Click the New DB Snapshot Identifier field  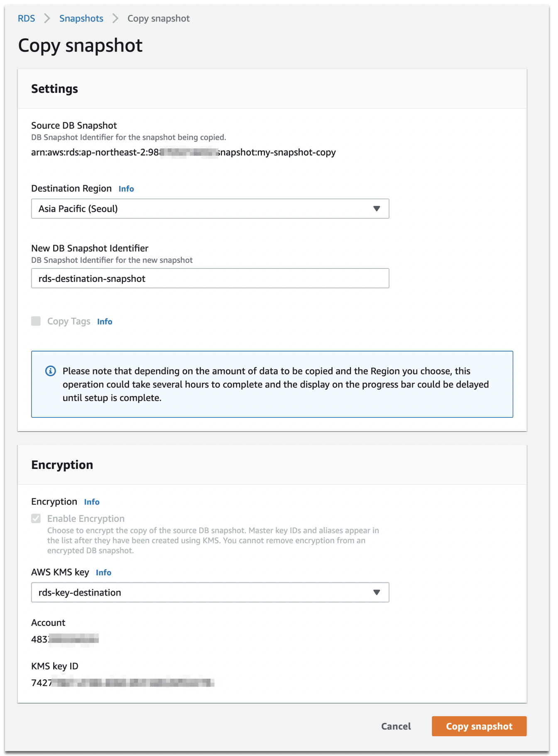point(210,278)
